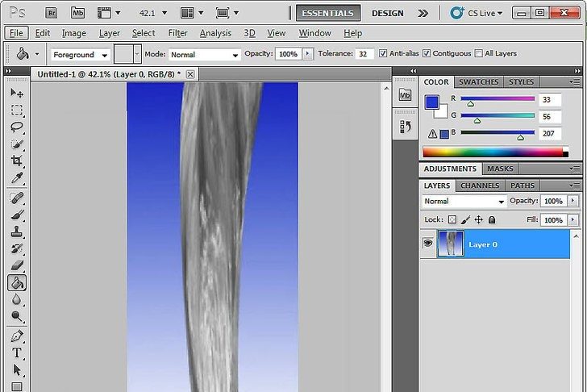587x392 pixels.
Task: Switch to the Design workspace
Action: click(388, 13)
